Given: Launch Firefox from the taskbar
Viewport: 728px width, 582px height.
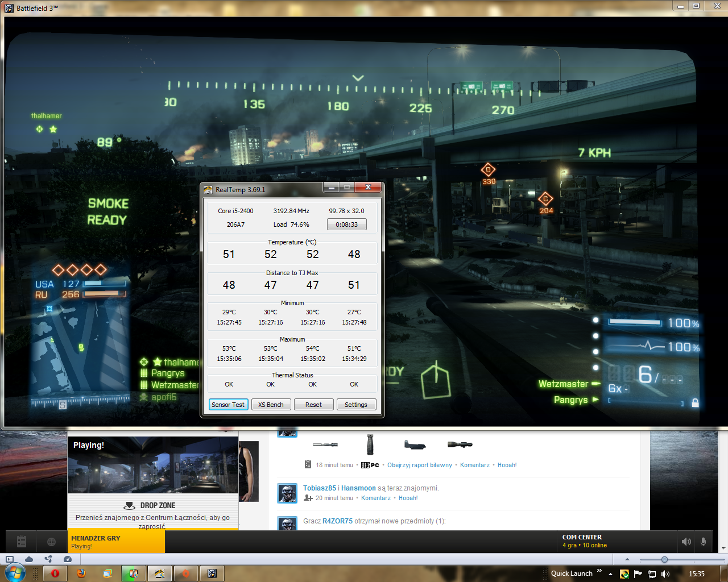Looking at the screenshot, I should point(81,573).
